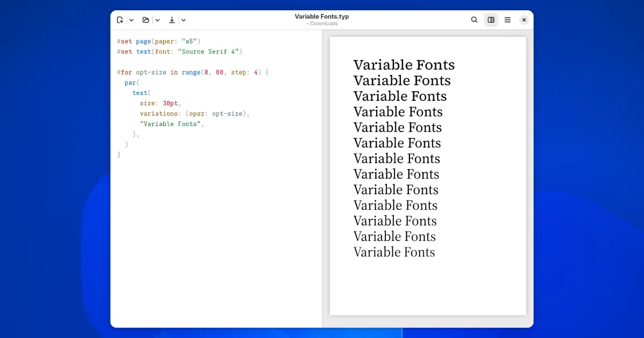Image resolution: width=644 pixels, height=338 pixels.
Task: Expand the dropdown arrow beside the open folder icon
Action: (157, 20)
